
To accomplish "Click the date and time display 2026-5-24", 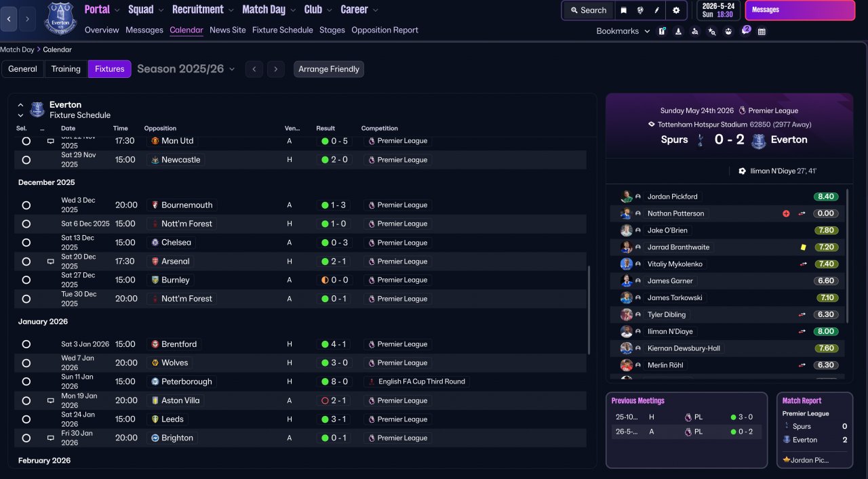I will pos(718,10).
